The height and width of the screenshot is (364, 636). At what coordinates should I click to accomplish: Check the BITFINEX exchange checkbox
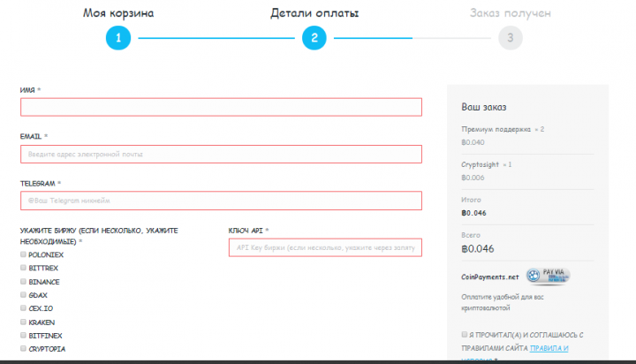coord(23,335)
